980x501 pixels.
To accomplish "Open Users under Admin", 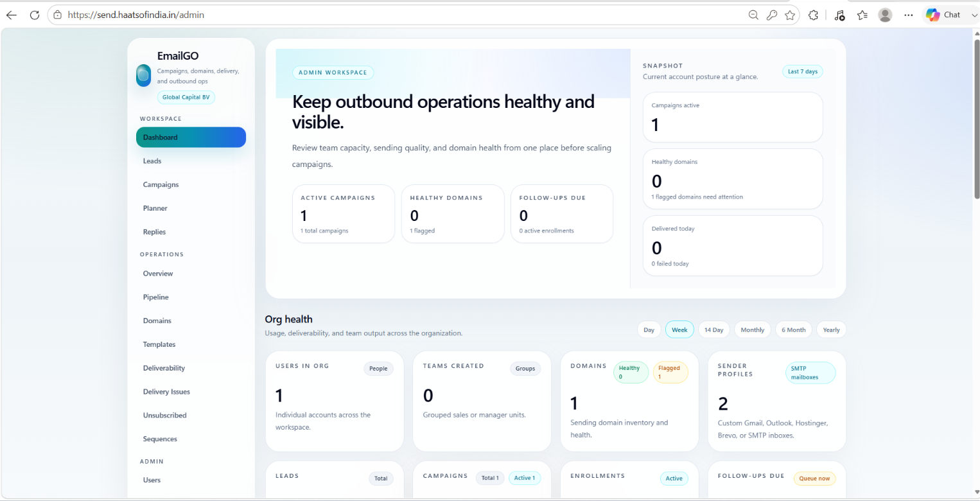I will click(x=191, y=480).
